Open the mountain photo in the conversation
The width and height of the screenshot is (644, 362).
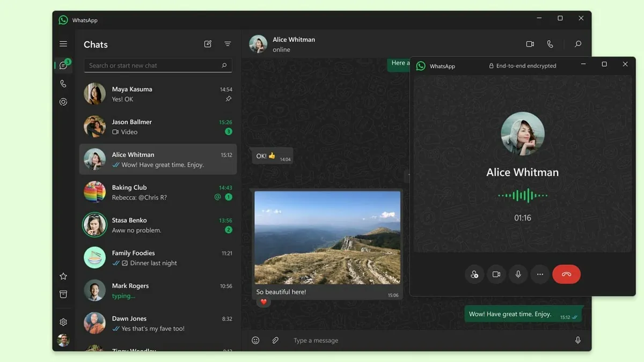327,238
